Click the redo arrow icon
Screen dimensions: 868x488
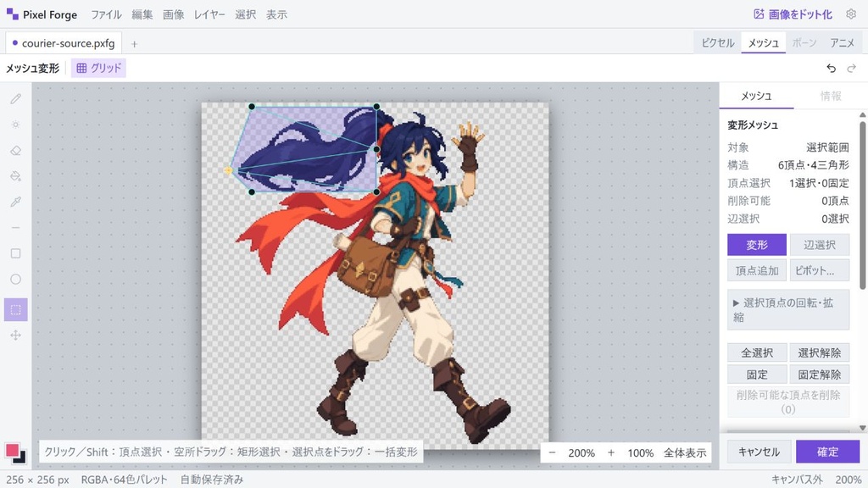tap(851, 68)
